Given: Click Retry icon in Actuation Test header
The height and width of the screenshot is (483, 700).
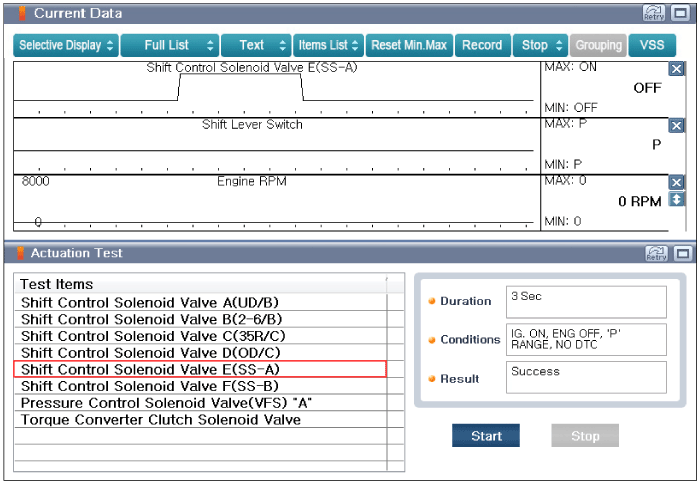Looking at the screenshot, I should pyautogui.click(x=656, y=254).
